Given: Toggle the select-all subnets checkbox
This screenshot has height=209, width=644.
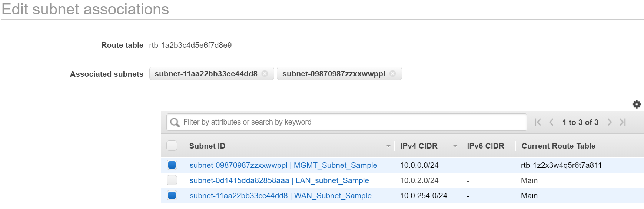Looking at the screenshot, I should (172, 146).
